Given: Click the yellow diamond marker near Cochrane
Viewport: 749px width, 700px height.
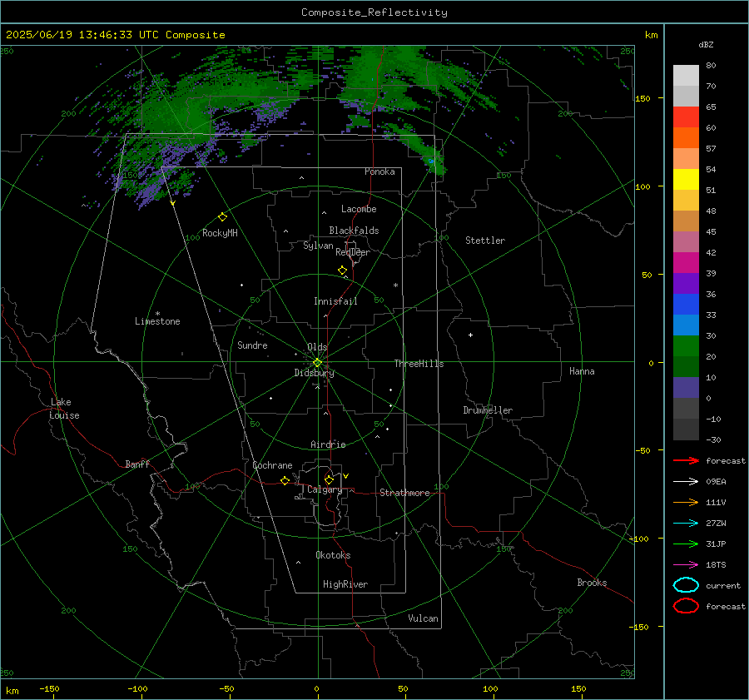Looking at the screenshot, I should point(285,481).
